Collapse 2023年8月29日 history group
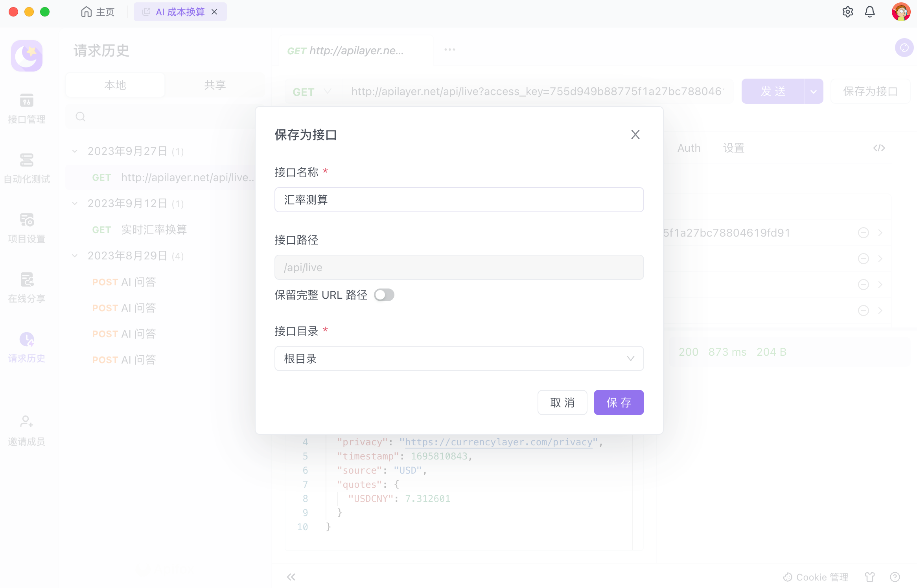 [x=75, y=256]
